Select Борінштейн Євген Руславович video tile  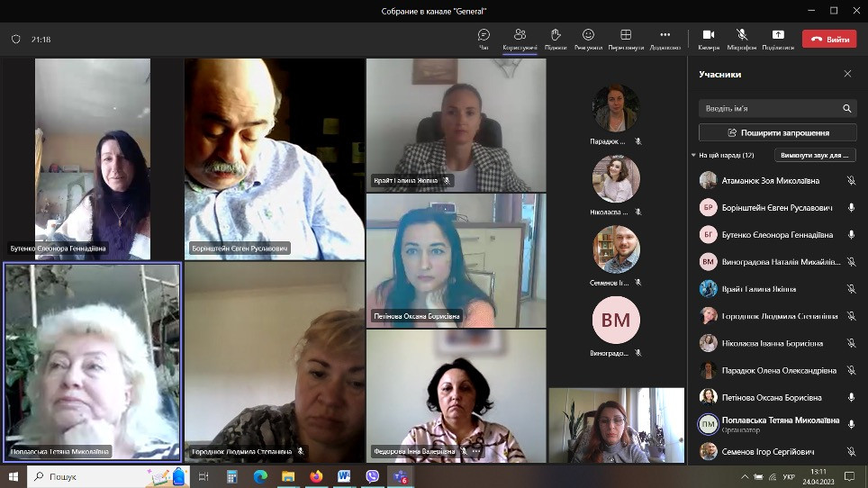click(x=275, y=158)
